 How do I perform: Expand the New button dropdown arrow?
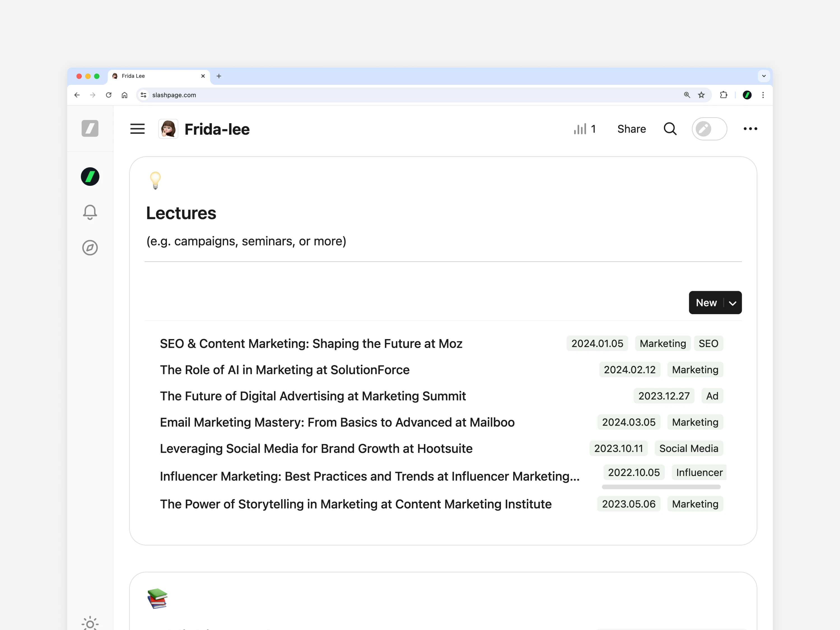click(x=732, y=303)
